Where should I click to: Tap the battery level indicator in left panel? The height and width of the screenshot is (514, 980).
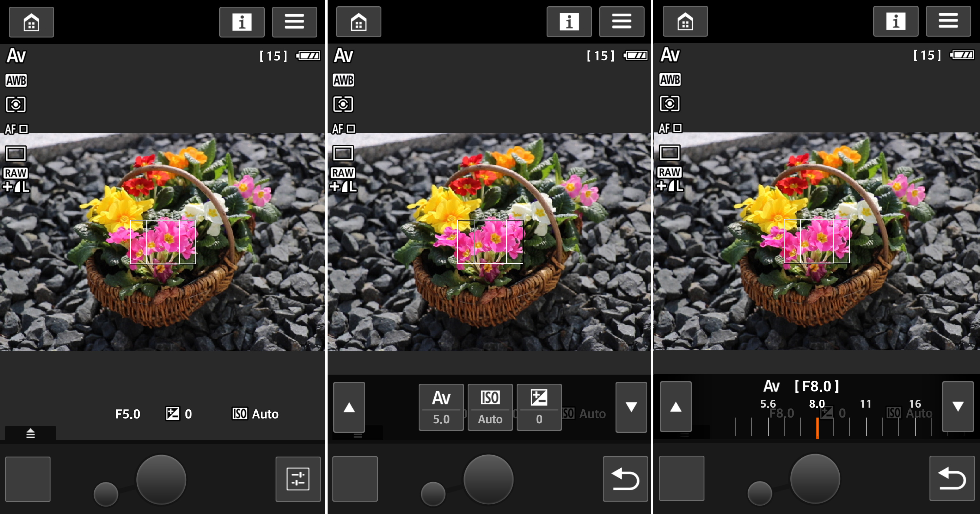(308, 56)
